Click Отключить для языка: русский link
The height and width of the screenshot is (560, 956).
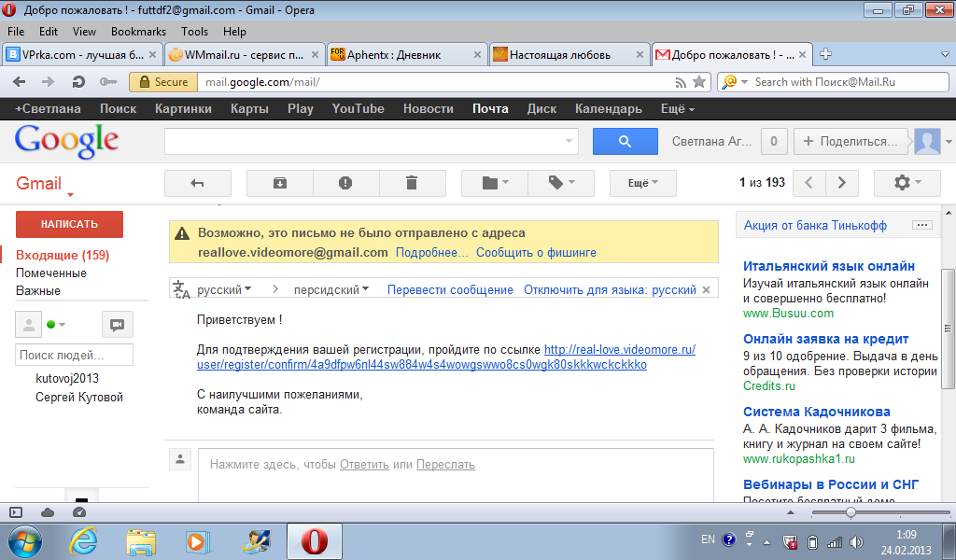[x=610, y=290]
